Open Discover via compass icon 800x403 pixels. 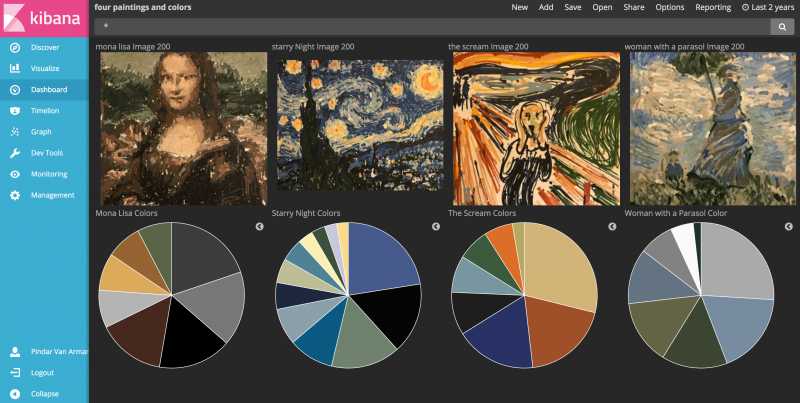15,47
